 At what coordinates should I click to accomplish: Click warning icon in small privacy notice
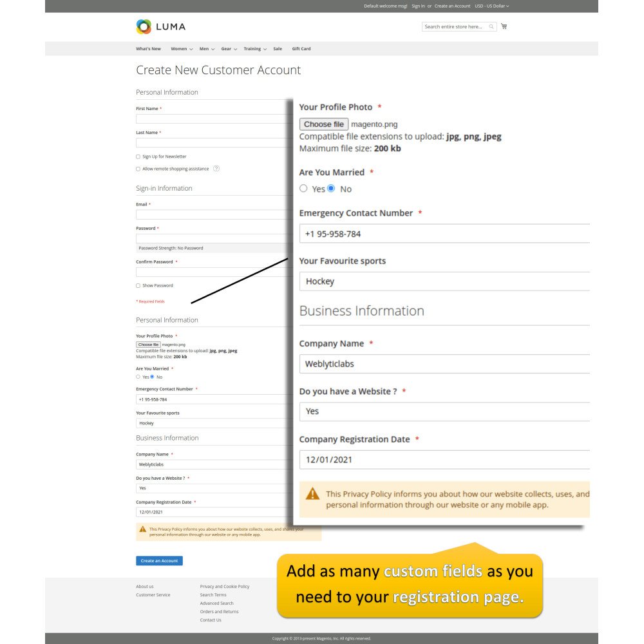142,529
